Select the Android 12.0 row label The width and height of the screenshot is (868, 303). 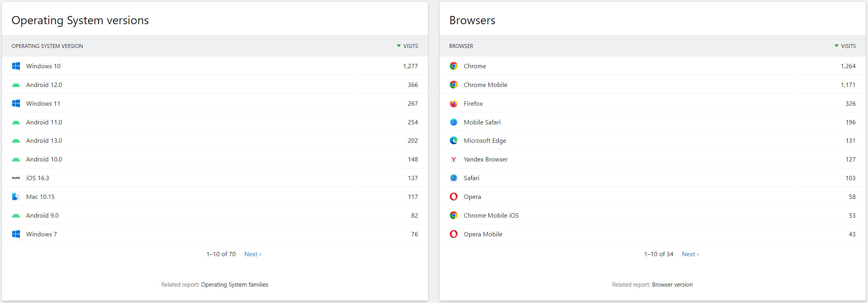click(44, 85)
